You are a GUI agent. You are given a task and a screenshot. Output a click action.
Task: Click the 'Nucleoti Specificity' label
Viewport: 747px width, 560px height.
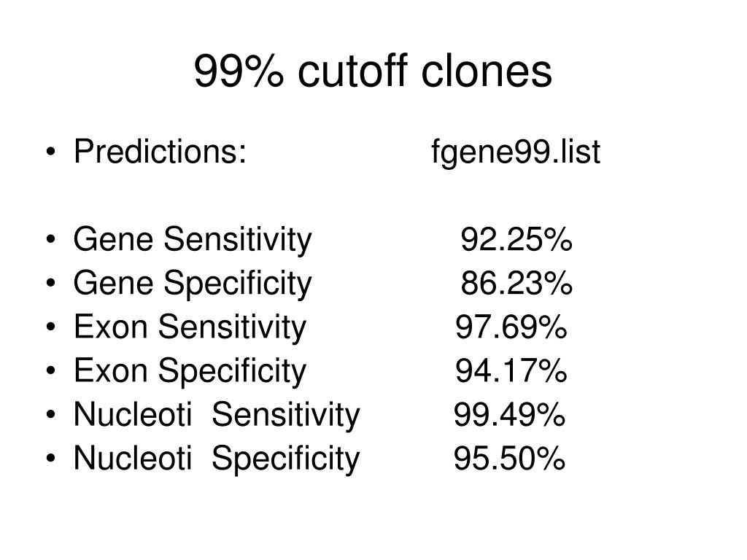coord(217,459)
